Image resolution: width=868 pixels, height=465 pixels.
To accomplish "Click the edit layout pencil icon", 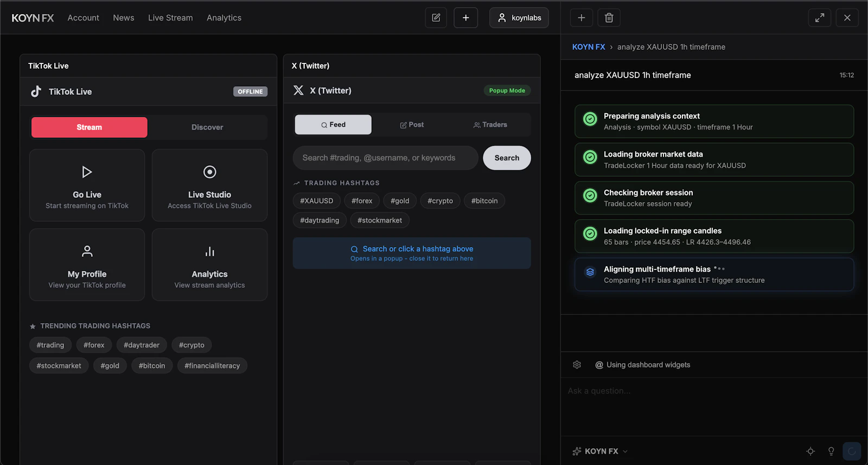I will [436, 18].
